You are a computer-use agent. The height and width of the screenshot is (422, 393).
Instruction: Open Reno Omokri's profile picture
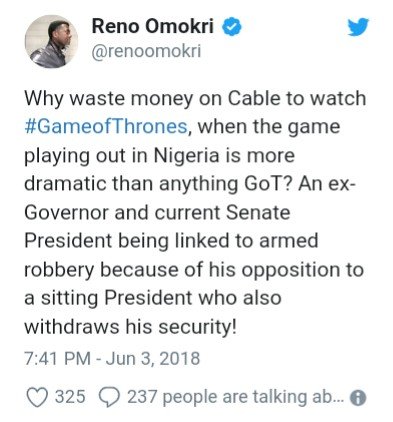click(51, 41)
